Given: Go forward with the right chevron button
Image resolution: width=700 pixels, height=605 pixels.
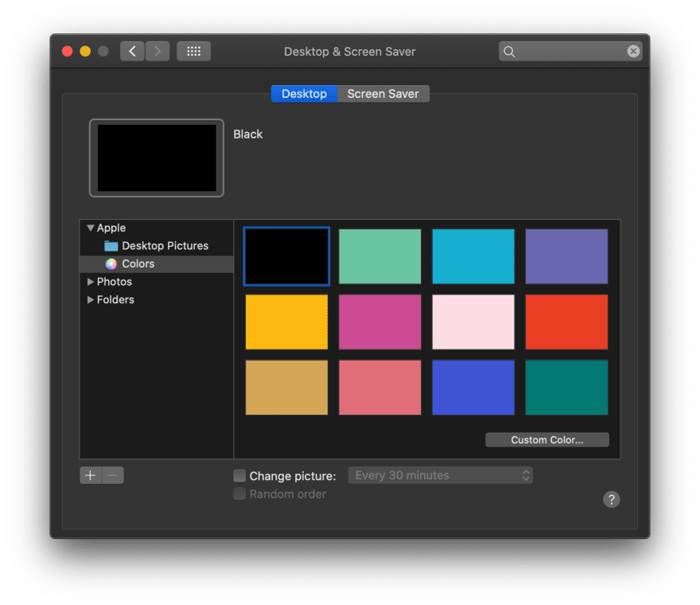Looking at the screenshot, I should click(x=157, y=52).
